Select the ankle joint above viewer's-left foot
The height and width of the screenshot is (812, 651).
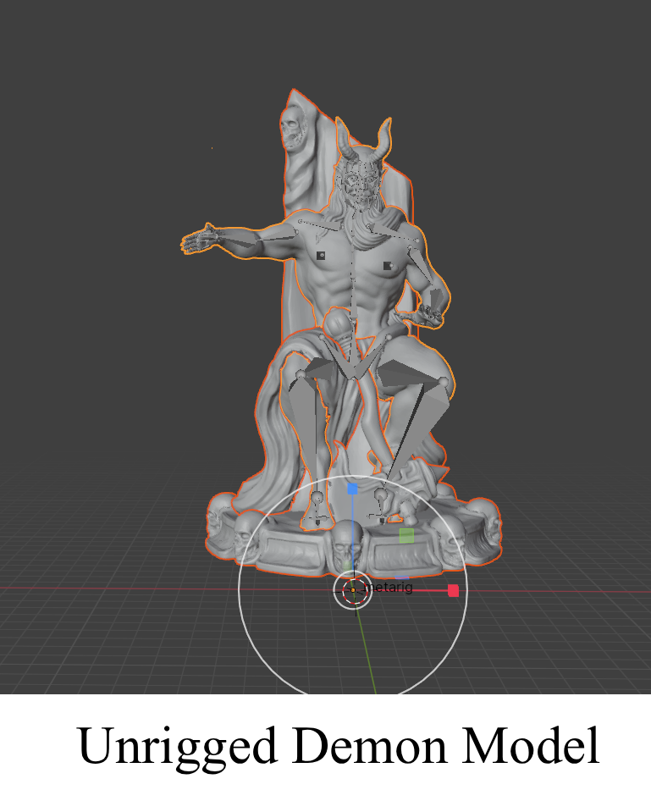click(x=317, y=498)
